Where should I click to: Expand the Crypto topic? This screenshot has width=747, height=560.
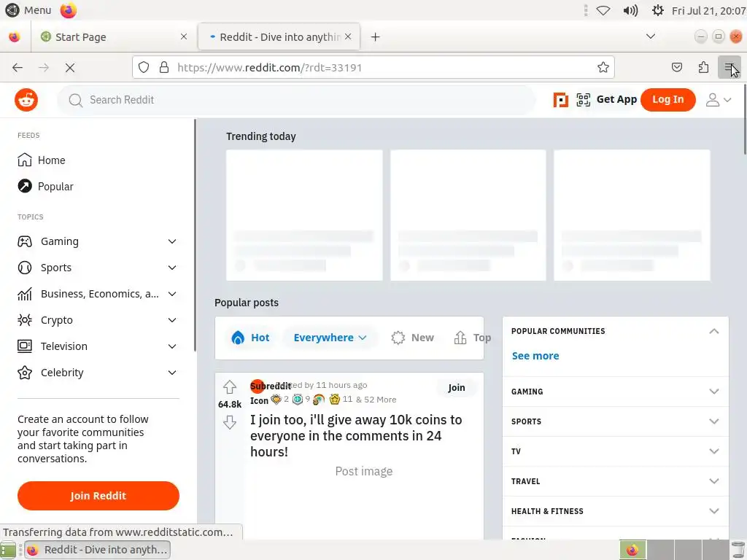tap(172, 320)
